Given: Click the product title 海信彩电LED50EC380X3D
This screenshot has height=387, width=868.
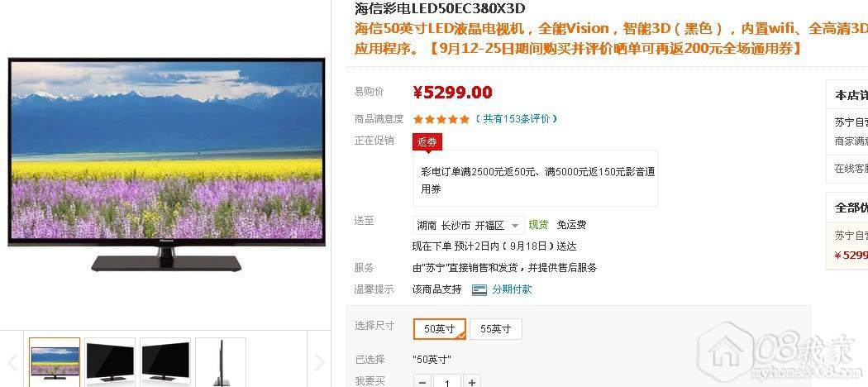Looking at the screenshot, I should (440, 8).
